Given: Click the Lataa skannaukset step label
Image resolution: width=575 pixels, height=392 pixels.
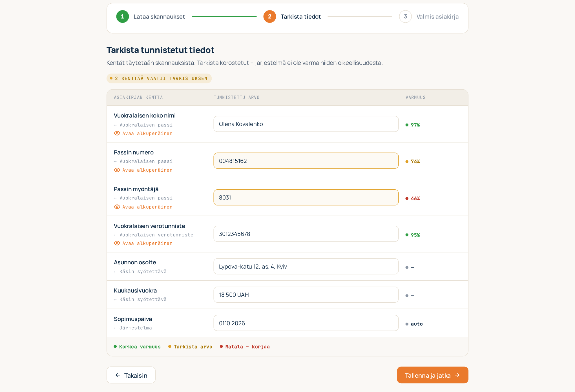Looking at the screenshot, I should pos(159,17).
